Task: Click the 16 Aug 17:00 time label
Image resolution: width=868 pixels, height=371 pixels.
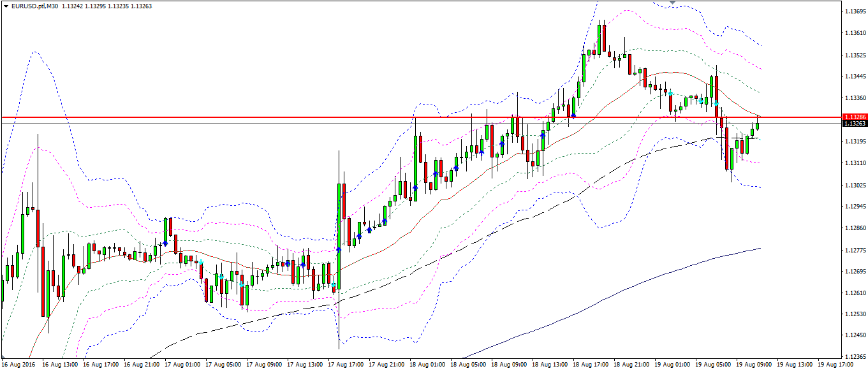Action: coord(101,365)
